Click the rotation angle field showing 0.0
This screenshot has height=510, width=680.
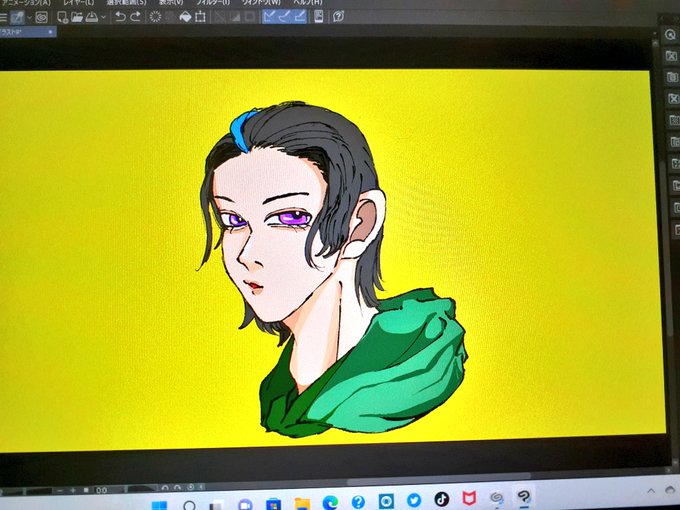coord(108,490)
